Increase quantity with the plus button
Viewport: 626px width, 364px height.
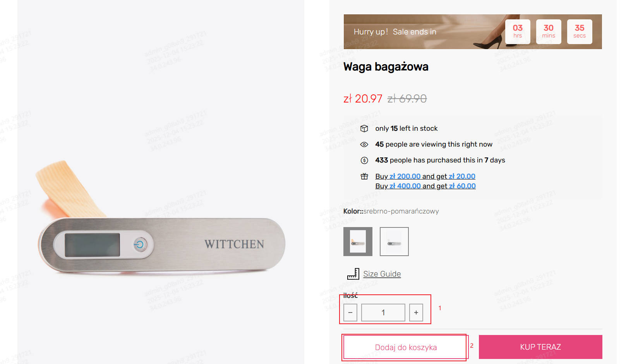(416, 313)
